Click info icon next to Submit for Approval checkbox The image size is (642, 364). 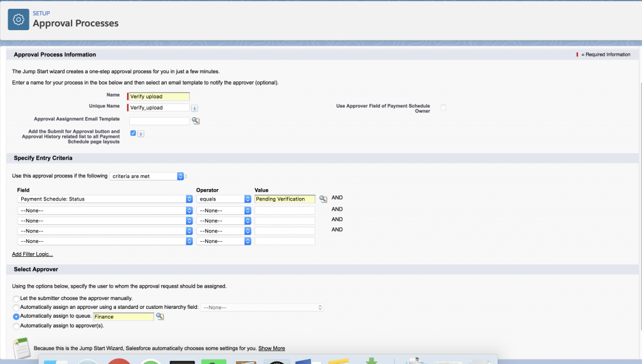coord(141,133)
